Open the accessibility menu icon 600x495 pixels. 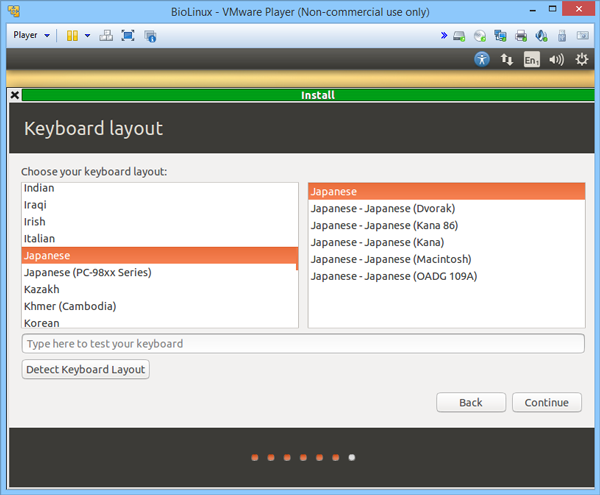coord(482,59)
